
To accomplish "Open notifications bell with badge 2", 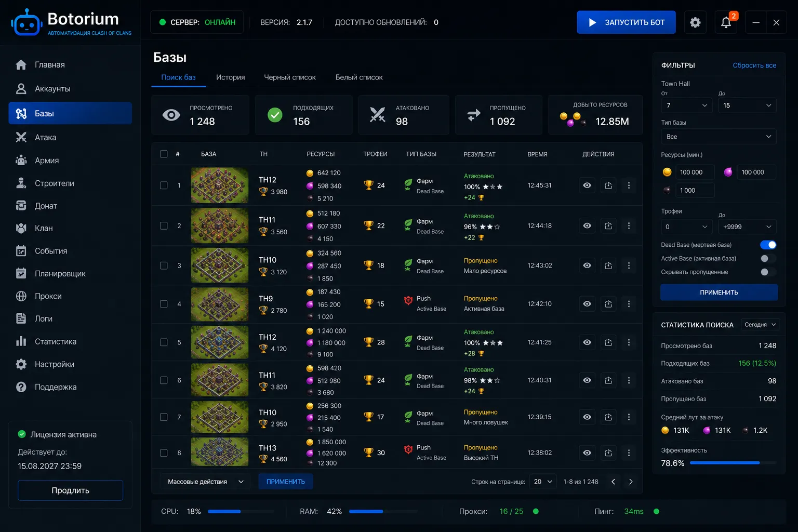I will (726, 22).
